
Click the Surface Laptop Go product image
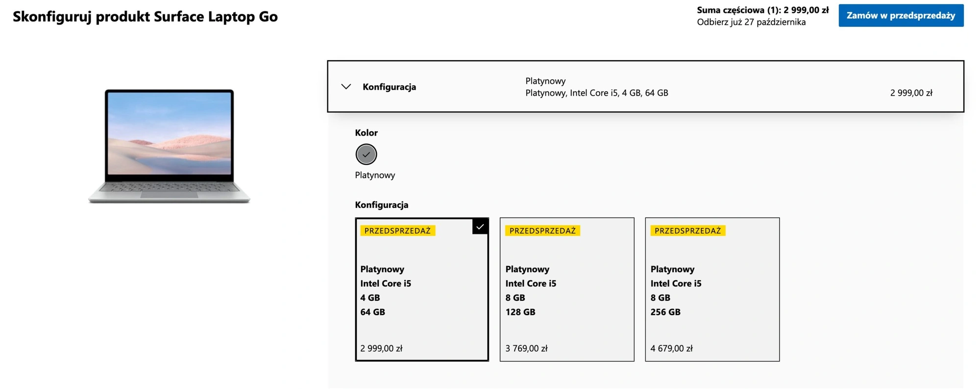(x=169, y=146)
